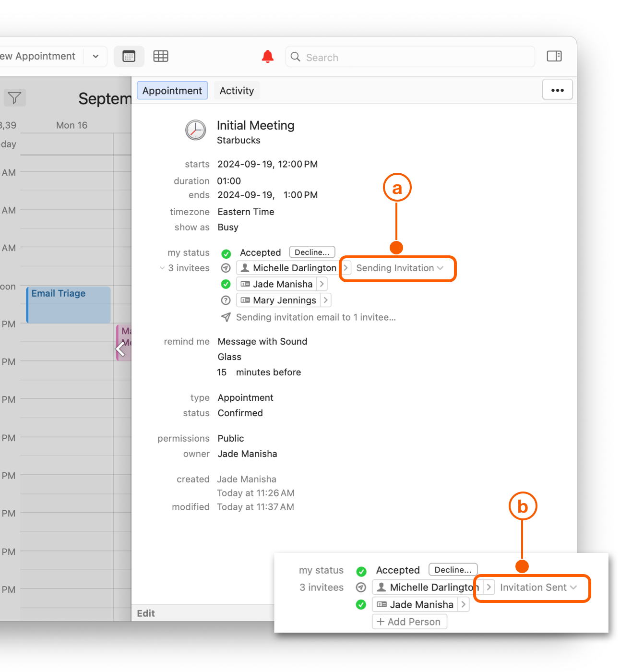Click the Decline... button next to Accepted

coord(312,252)
